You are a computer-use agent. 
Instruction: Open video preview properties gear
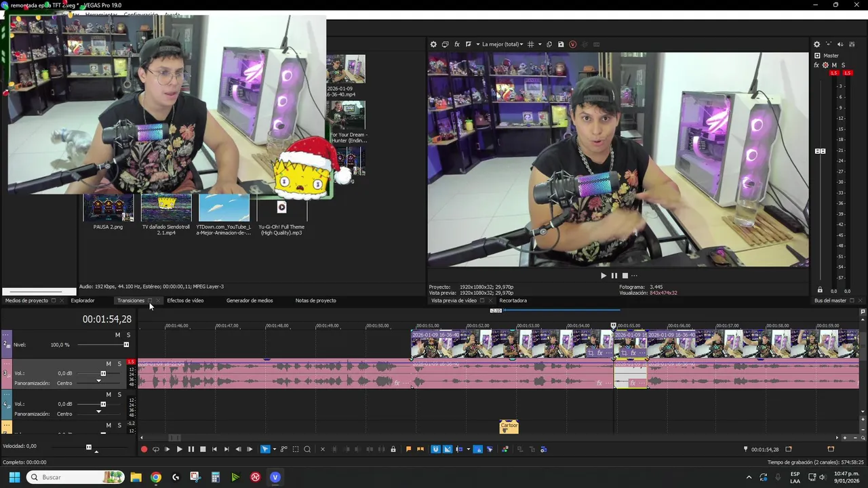click(433, 44)
